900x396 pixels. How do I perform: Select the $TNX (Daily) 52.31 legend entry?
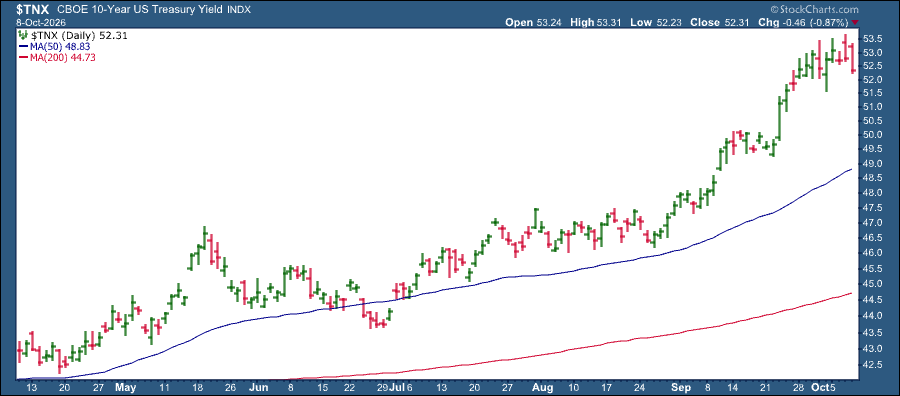point(79,36)
